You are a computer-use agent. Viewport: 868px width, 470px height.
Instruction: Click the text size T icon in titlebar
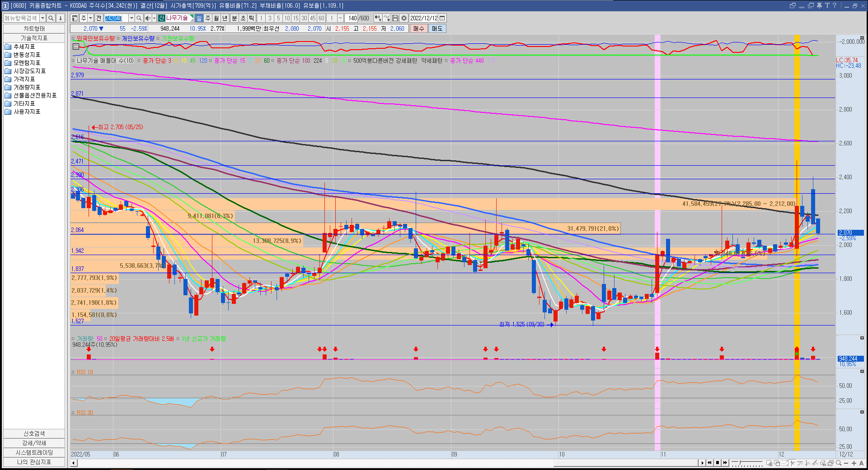tap(827, 5)
